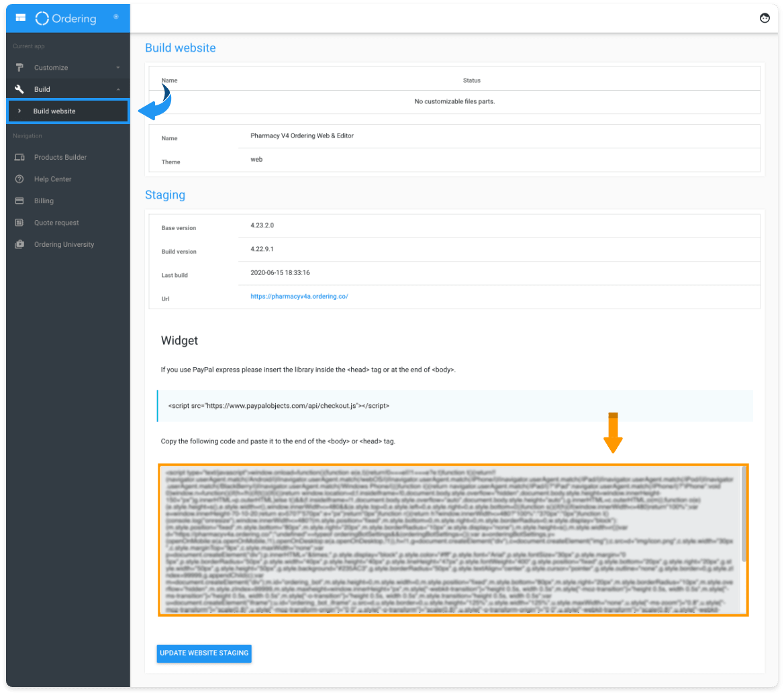Click the Update Website Staging button
Image resolution: width=784 pixels, height=695 pixels.
(204, 653)
